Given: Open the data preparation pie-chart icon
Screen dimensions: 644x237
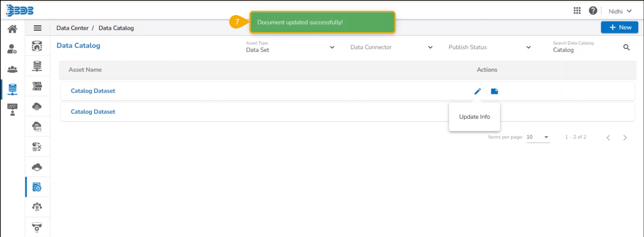Looking at the screenshot, I should click(37, 147).
